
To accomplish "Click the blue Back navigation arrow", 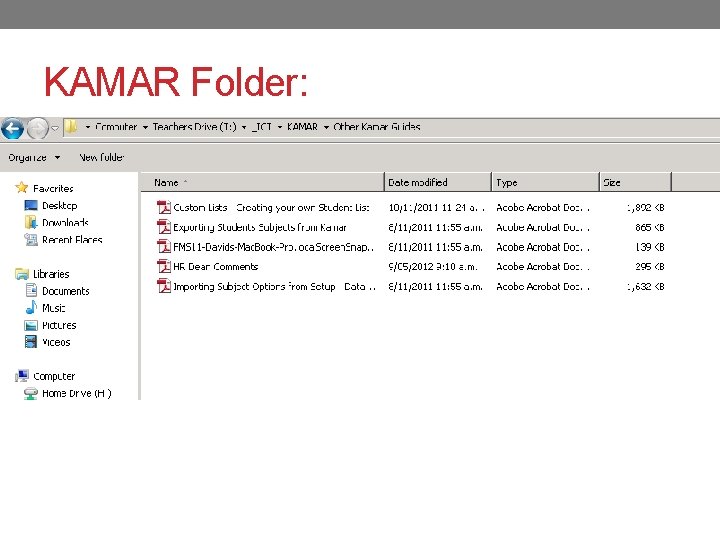I will click(12, 128).
